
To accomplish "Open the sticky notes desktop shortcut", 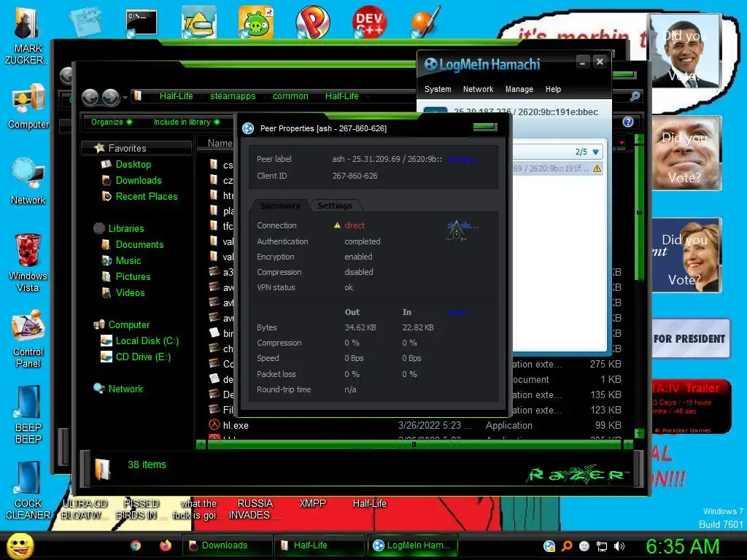I will 85,22.
